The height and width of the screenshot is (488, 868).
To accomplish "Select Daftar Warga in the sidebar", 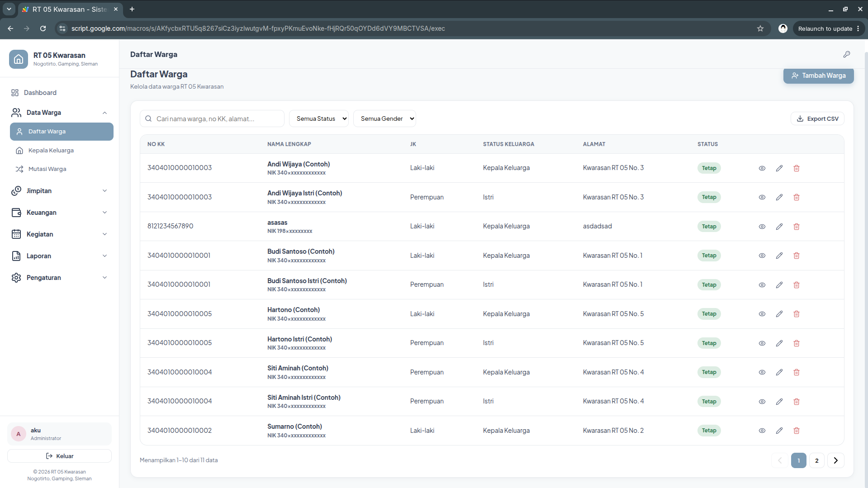I will coord(62,132).
